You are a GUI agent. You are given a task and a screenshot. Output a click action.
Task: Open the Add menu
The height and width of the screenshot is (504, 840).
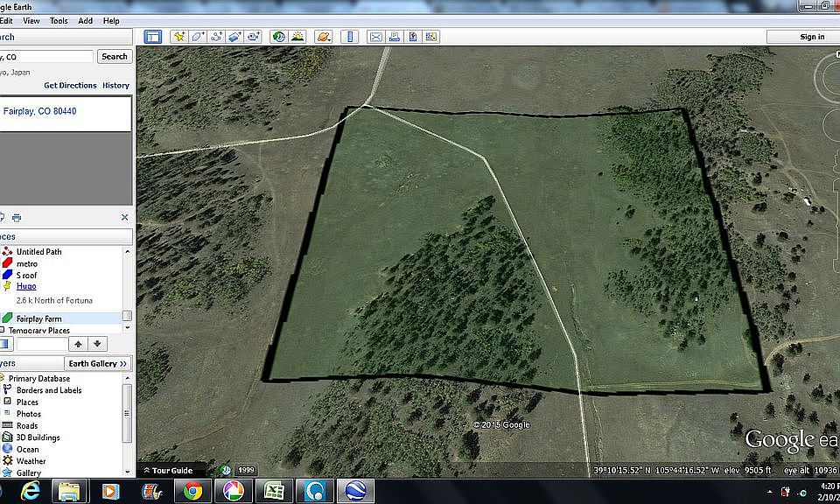[85, 21]
